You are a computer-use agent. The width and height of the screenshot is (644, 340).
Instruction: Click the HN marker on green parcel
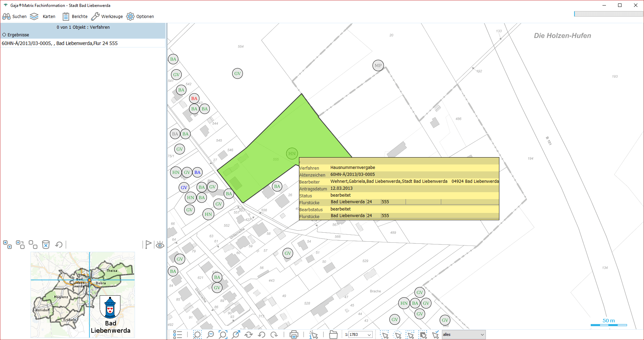pyautogui.click(x=292, y=153)
